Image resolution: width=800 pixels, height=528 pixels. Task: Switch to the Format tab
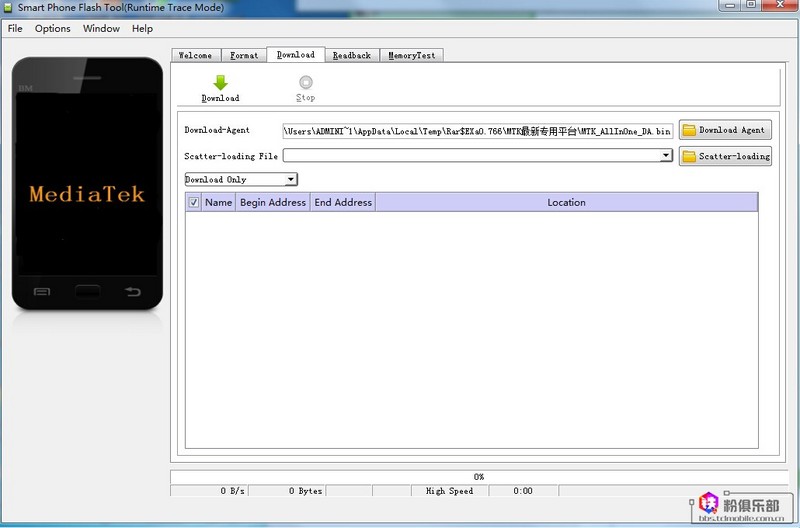pos(244,55)
